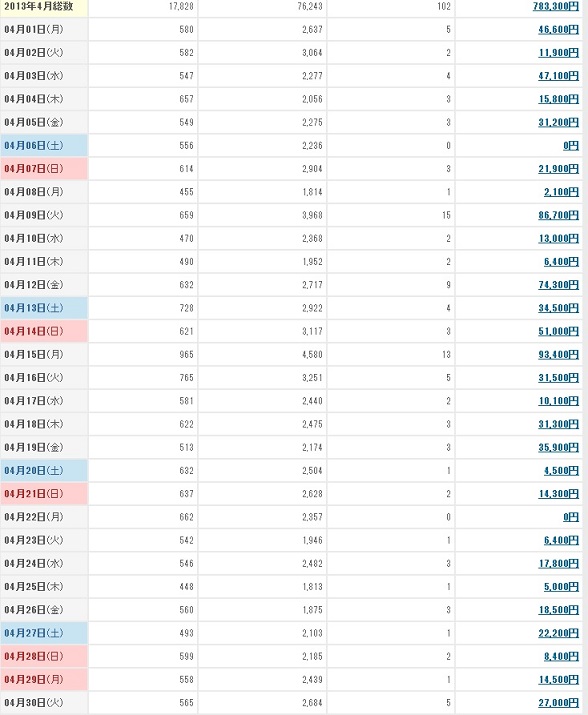This screenshot has height=715, width=588.
Task: Click the 51,000円 link on 04月14日
Action: (x=558, y=332)
